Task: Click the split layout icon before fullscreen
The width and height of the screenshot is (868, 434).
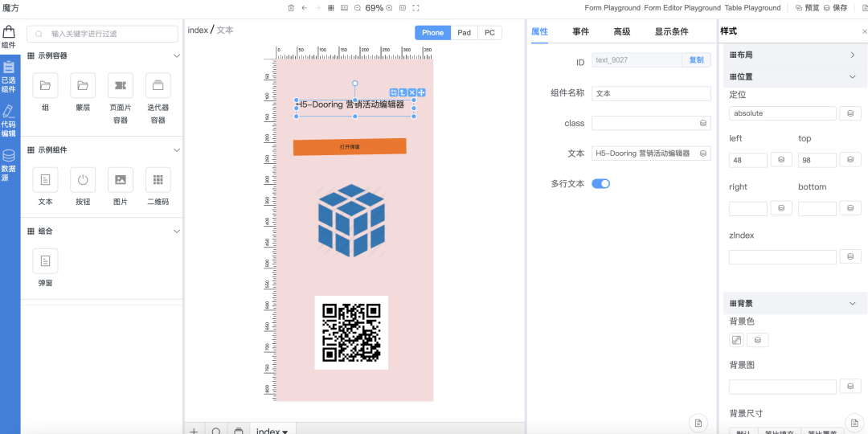Action: pyautogui.click(x=403, y=8)
